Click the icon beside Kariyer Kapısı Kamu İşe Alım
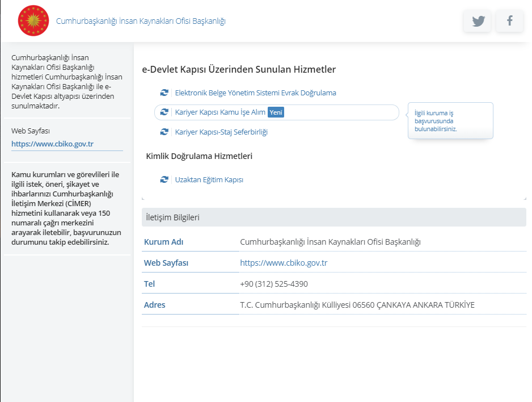532x402 pixels. point(164,112)
